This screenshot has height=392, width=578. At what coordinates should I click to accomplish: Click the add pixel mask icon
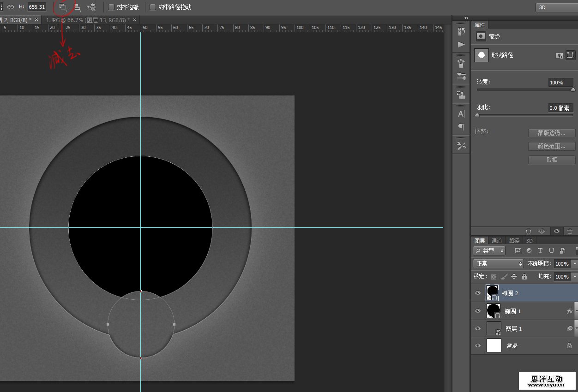560,55
